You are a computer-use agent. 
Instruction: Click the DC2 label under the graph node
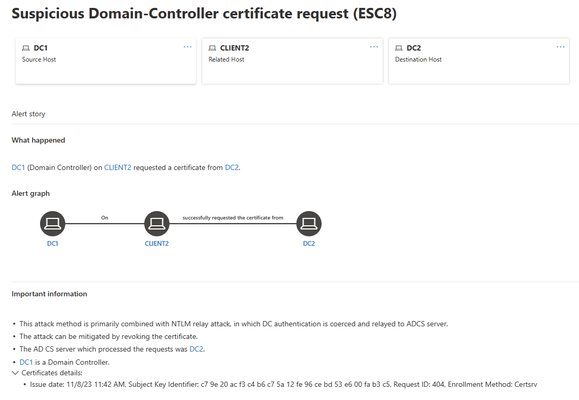pyautogui.click(x=309, y=243)
